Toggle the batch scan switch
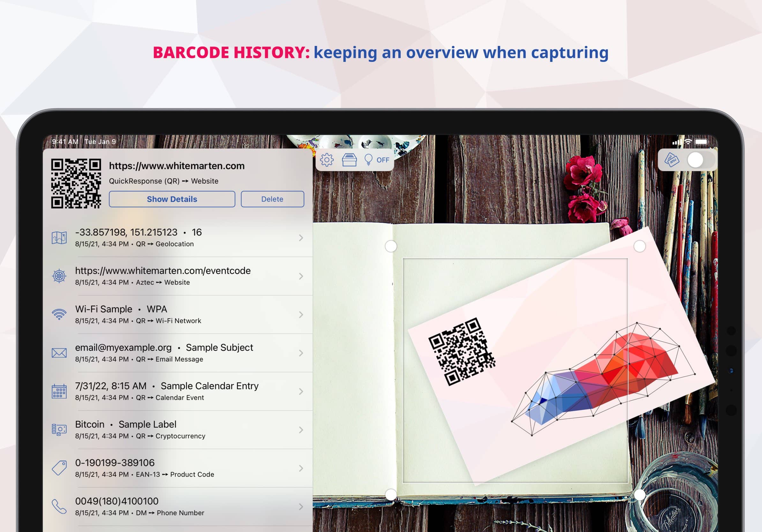The height and width of the screenshot is (532, 762). pyautogui.click(x=701, y=160)
